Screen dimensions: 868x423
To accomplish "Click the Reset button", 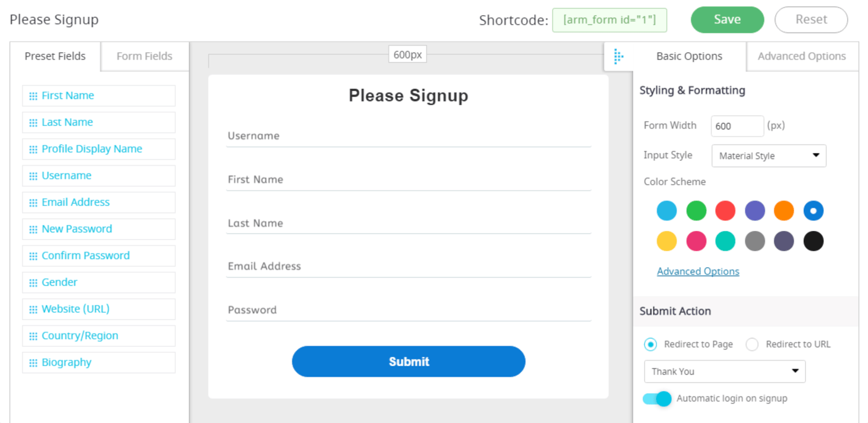I will 811,20.
